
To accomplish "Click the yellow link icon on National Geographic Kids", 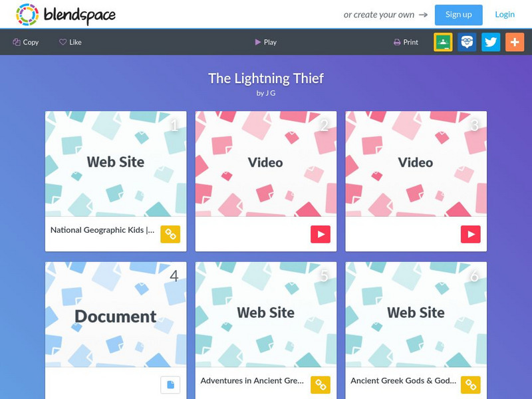I will (x=170, y=234).
